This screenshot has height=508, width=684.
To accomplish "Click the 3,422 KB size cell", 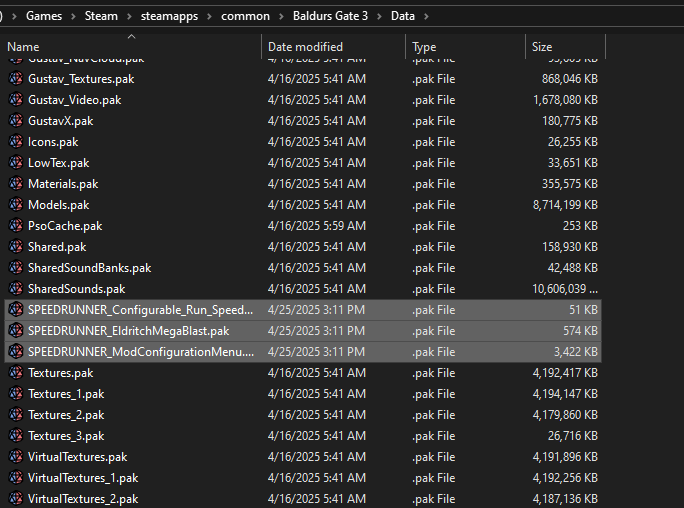I will point(576,351).
